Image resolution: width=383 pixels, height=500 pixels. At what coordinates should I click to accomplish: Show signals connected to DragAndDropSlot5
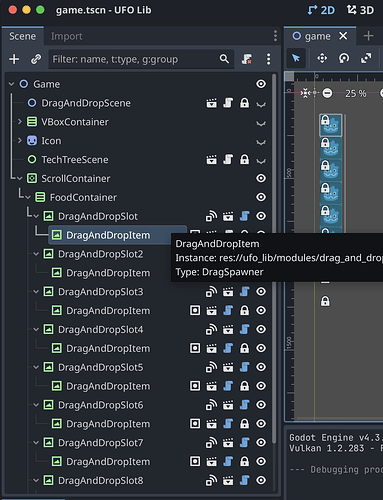[211, 367]
